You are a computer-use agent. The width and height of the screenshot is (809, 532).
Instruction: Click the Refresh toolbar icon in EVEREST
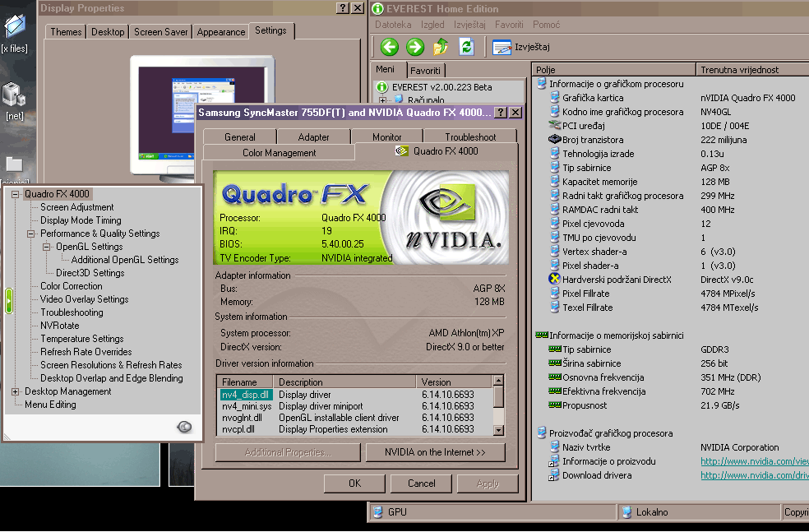467,47
